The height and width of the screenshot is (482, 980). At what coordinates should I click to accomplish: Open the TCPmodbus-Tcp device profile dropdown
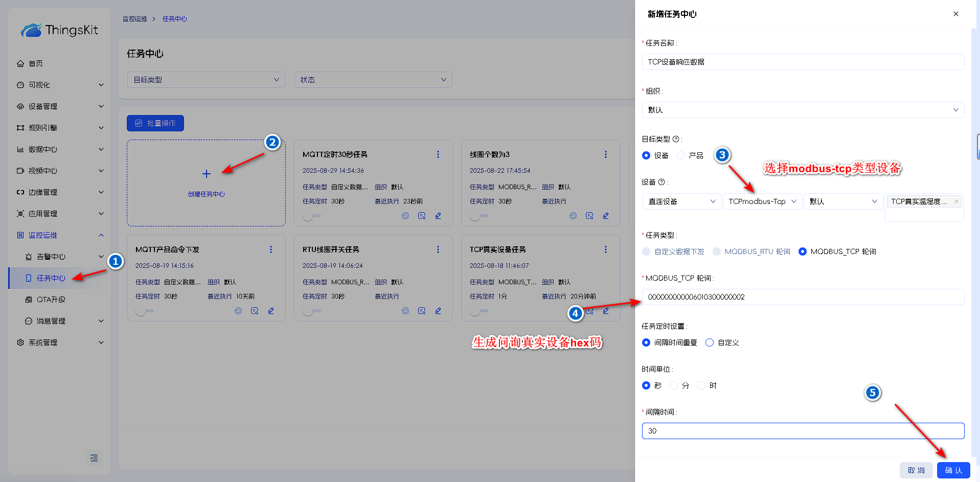762,201
